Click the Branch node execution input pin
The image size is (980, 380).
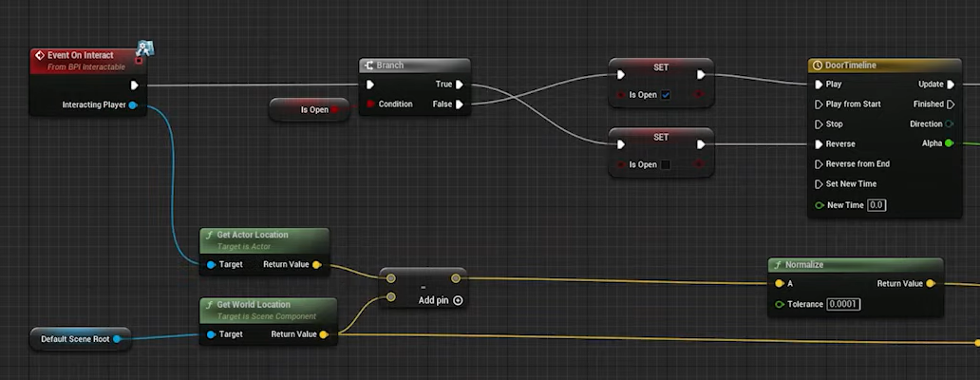point(370,85)
